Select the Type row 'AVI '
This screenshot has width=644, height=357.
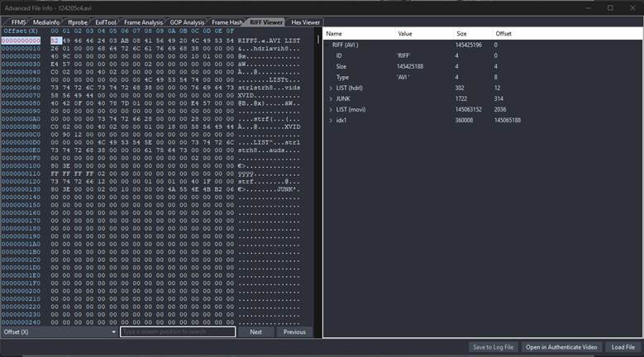[x=483, y=77]
